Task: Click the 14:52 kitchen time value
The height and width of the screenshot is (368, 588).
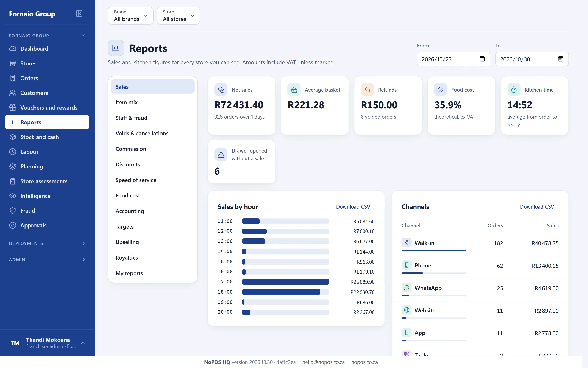Action: (x=520, y=105)
